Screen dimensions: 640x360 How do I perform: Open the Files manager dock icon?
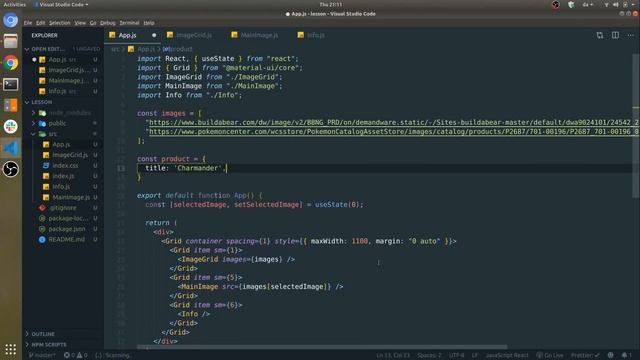point(11,41)
